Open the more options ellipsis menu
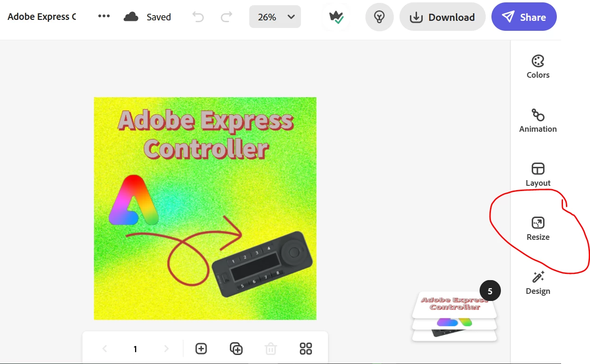This screenshot has height=364, width=590. click(x=104, y=17)
